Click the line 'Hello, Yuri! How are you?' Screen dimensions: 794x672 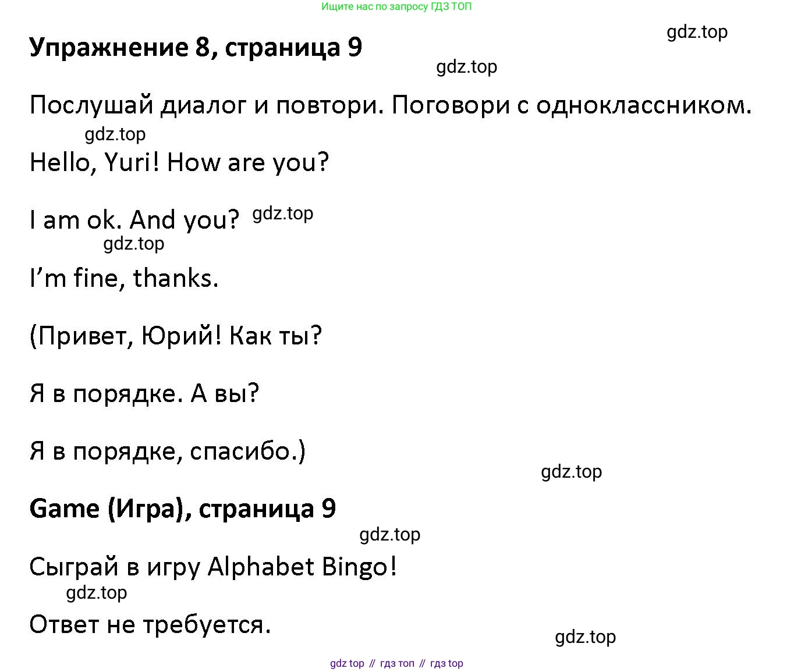click(179, 162)
